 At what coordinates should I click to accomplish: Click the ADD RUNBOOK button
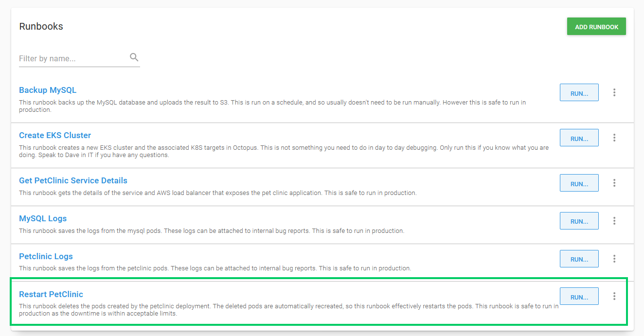coord(596,26)
